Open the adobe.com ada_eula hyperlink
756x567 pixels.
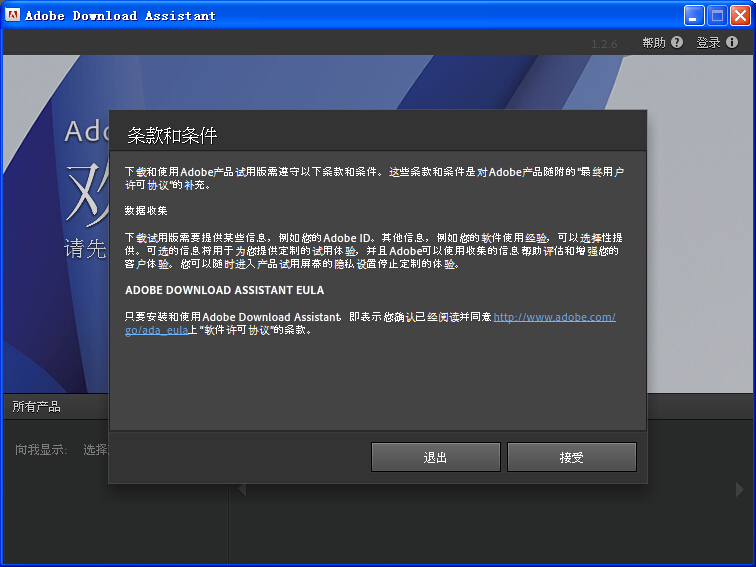[554, 317]
